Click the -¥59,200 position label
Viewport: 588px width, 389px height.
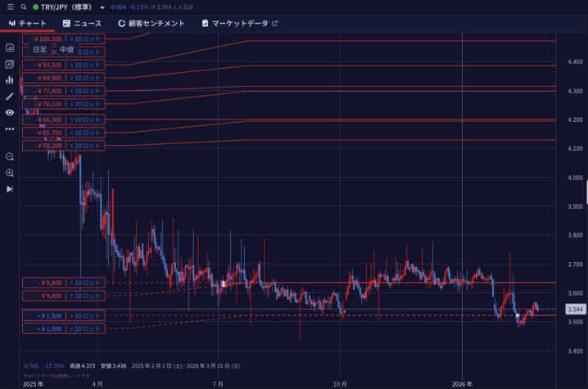[x=46, y=146]
